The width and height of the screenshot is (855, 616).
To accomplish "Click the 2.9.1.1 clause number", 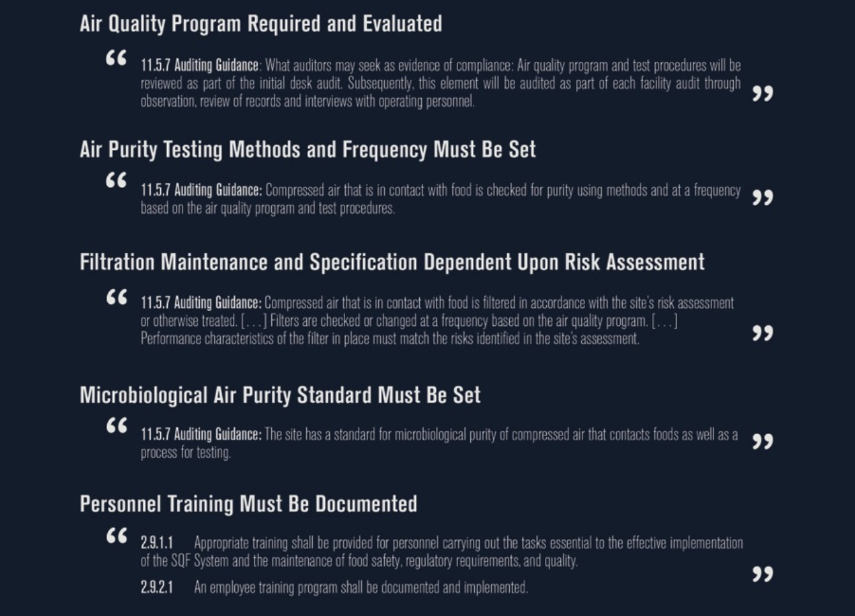I will pos(157,543).
